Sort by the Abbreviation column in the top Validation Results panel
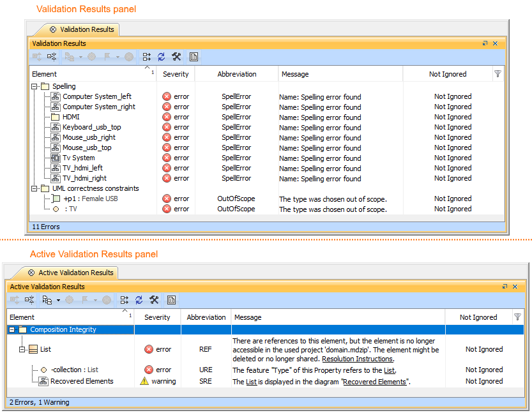Viewport: 532px width, 413px height. click(236, 74)
